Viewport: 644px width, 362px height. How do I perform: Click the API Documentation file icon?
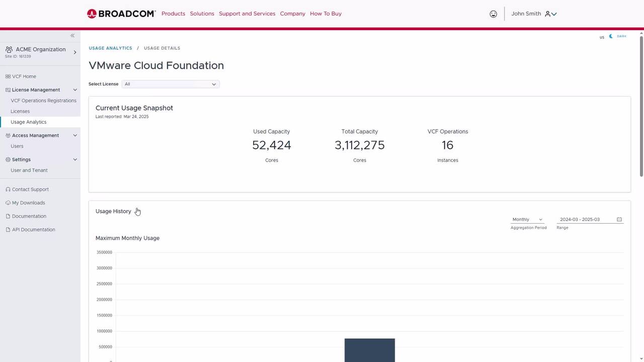tap(8, 230)
